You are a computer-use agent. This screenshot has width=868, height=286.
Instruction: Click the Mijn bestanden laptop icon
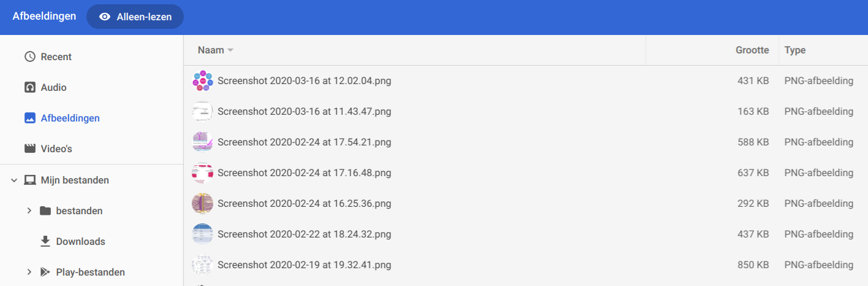tap(29, 180)
